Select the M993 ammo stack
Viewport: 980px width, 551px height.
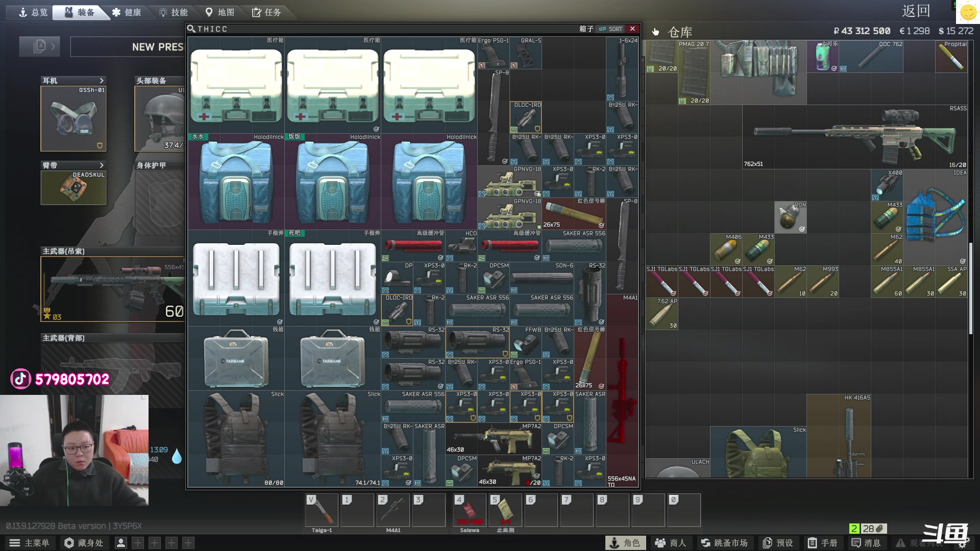(823, 281)
